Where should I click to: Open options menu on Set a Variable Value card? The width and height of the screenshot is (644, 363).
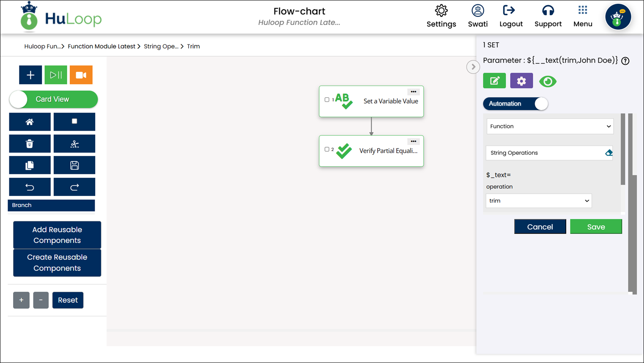pyautogui.click(x=414, y=92)
